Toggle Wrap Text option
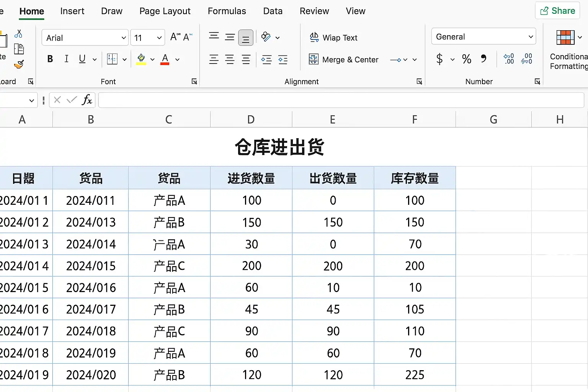 (333, 38)
